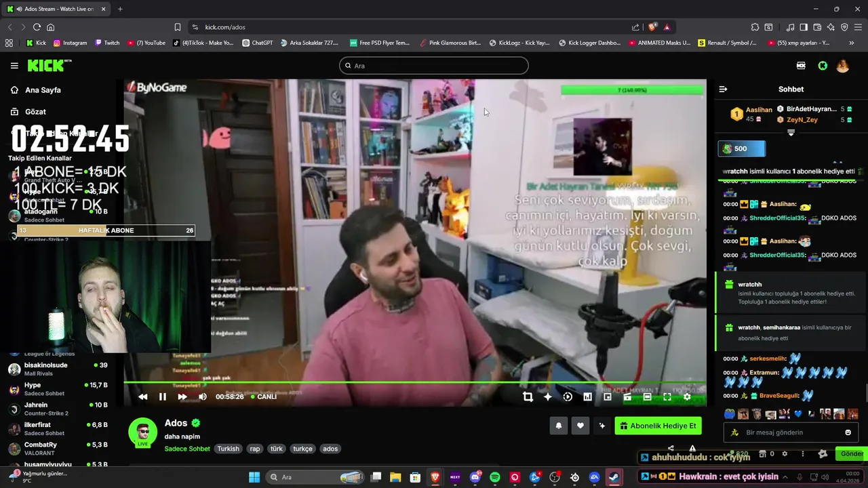Pause the live stream playback
868x488 pixels.
pyautogui.click(x=163, y=396)
